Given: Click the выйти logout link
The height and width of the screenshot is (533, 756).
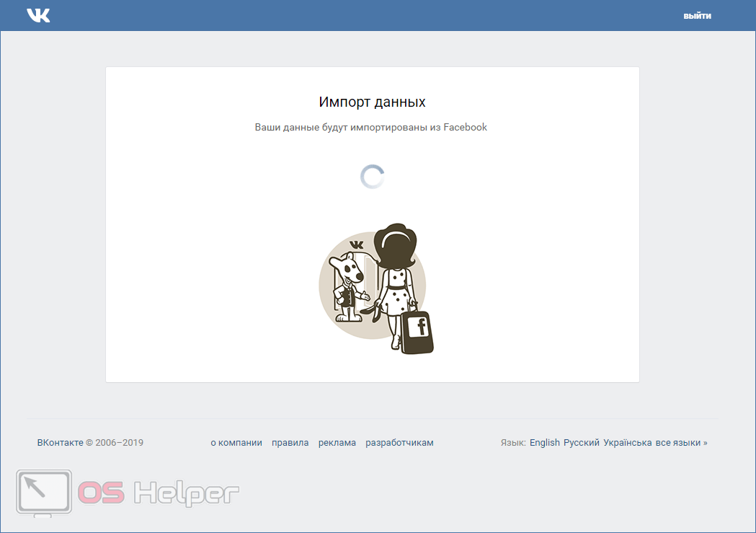Looking at the screenshot, I should click(x=697, y=16).
